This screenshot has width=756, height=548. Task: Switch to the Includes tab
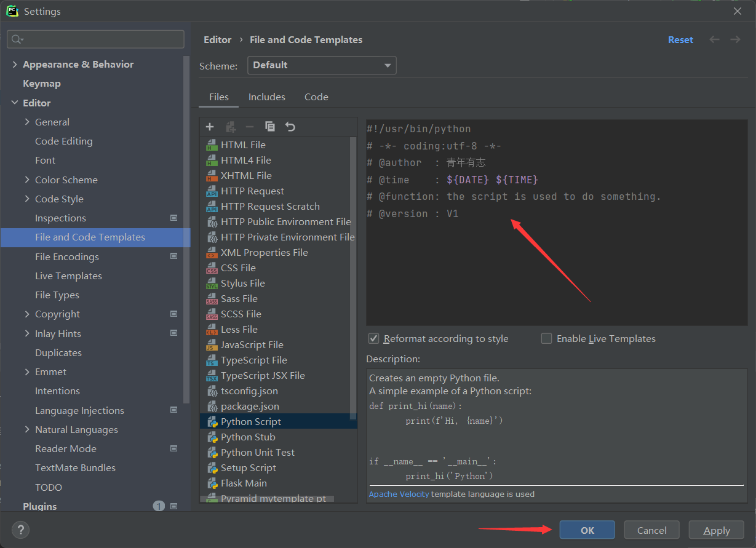(267, 97)
